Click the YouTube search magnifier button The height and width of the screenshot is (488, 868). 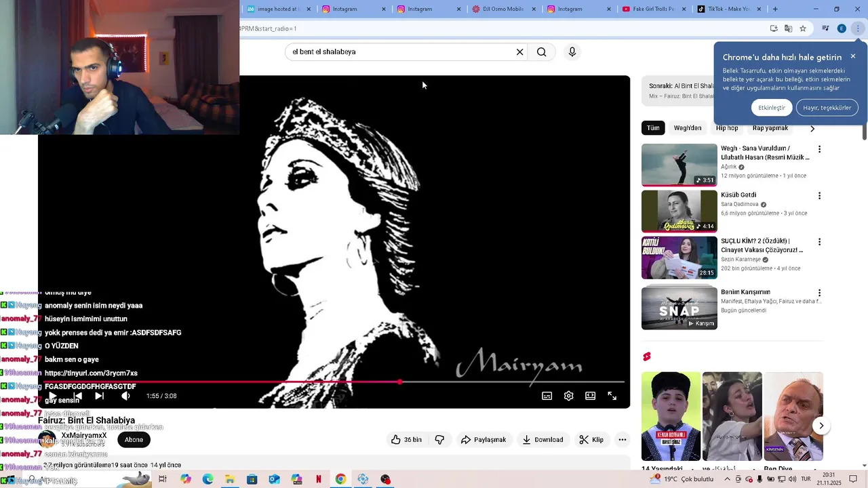[541, 52]
